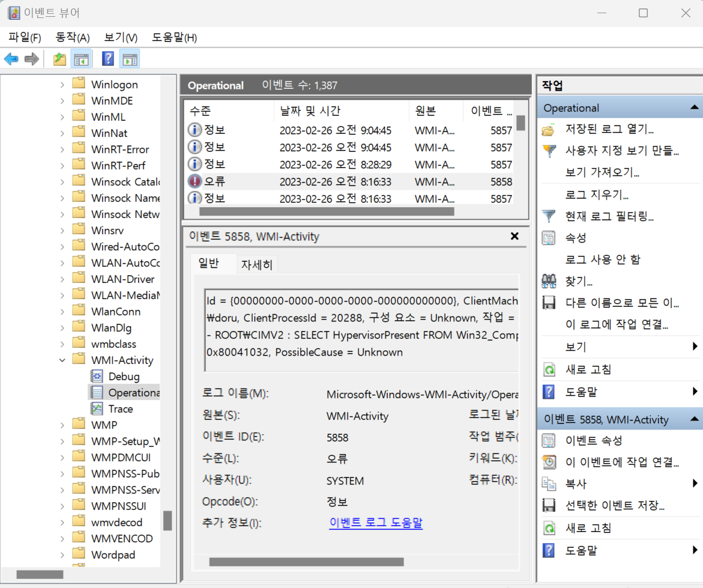Screen dimensions: 703x588
Task: Click the 이벤트 속성 icon
Action: pos(549,440)
